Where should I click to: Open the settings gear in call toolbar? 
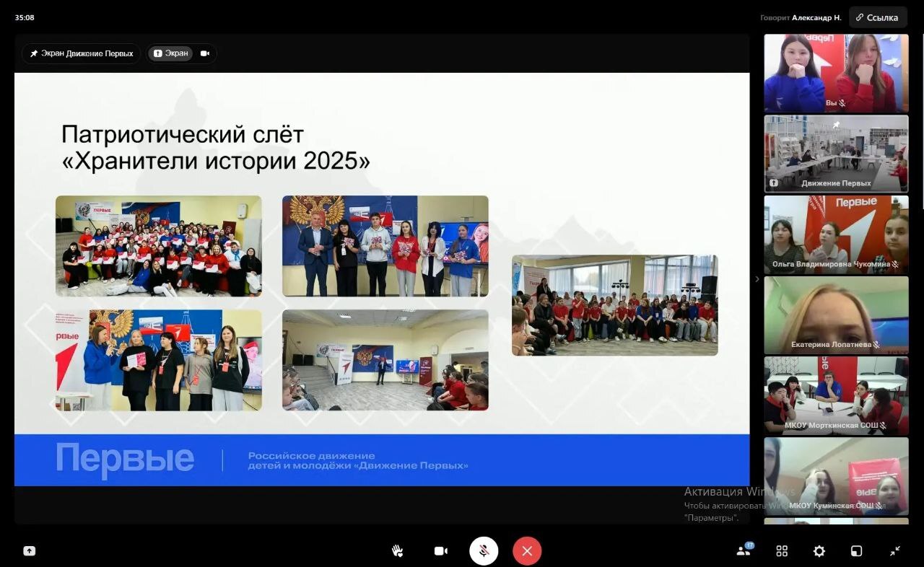pyautogui.click(x=819, y=551)
